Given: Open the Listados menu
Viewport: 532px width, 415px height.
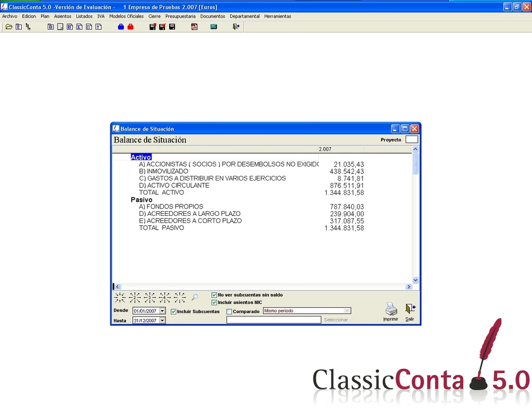Looking at the screenshot, I should click(84, 16).
